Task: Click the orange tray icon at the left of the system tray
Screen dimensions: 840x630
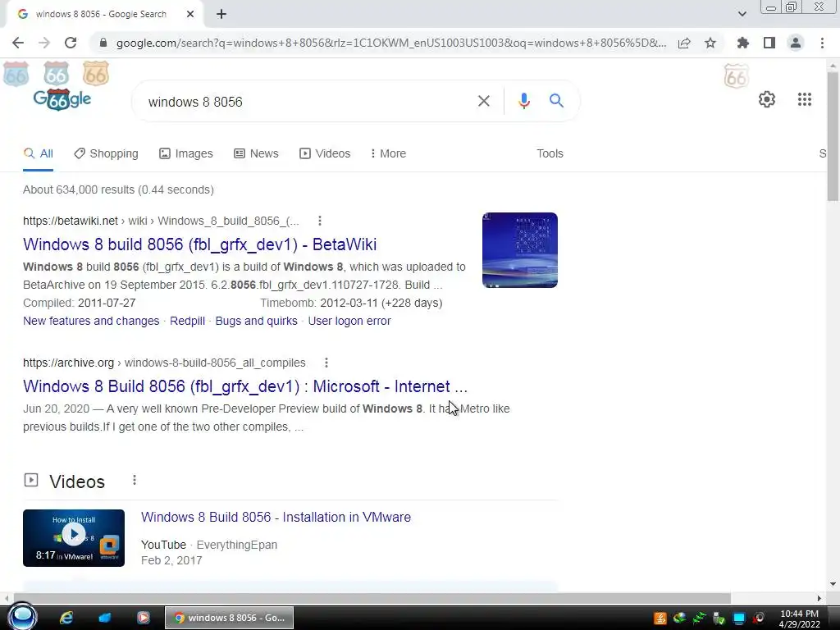Action: (x=660, y=619)
